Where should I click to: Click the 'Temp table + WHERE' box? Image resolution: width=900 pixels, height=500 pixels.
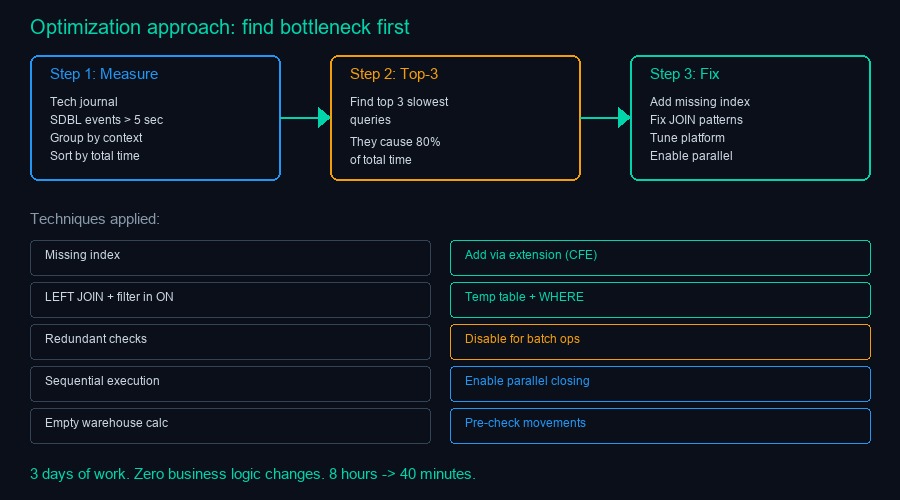click(x=660, y=299)
